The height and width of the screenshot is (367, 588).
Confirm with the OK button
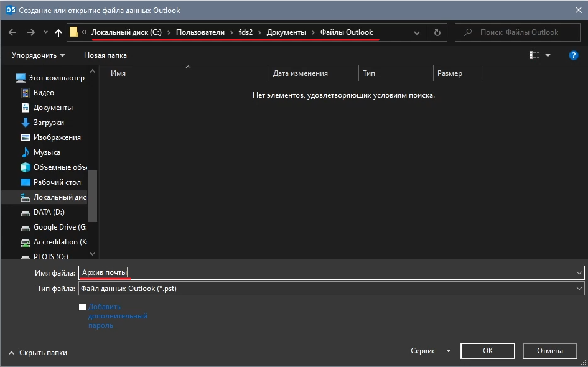point(487,351)
